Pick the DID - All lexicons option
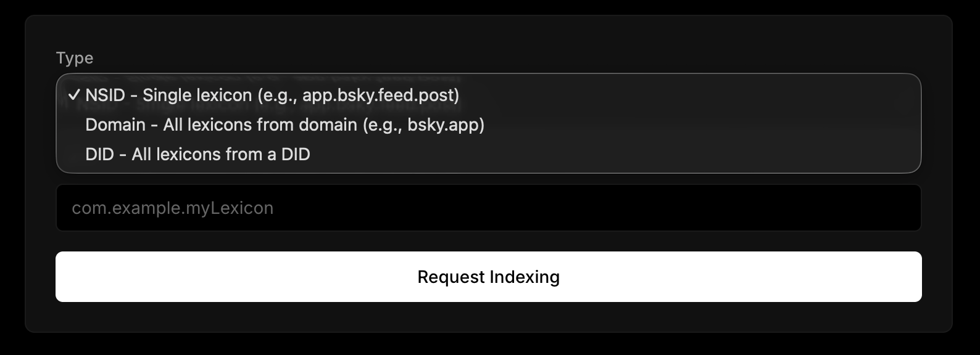The width and height of the screenshot is (980, 355). point(197,154)
